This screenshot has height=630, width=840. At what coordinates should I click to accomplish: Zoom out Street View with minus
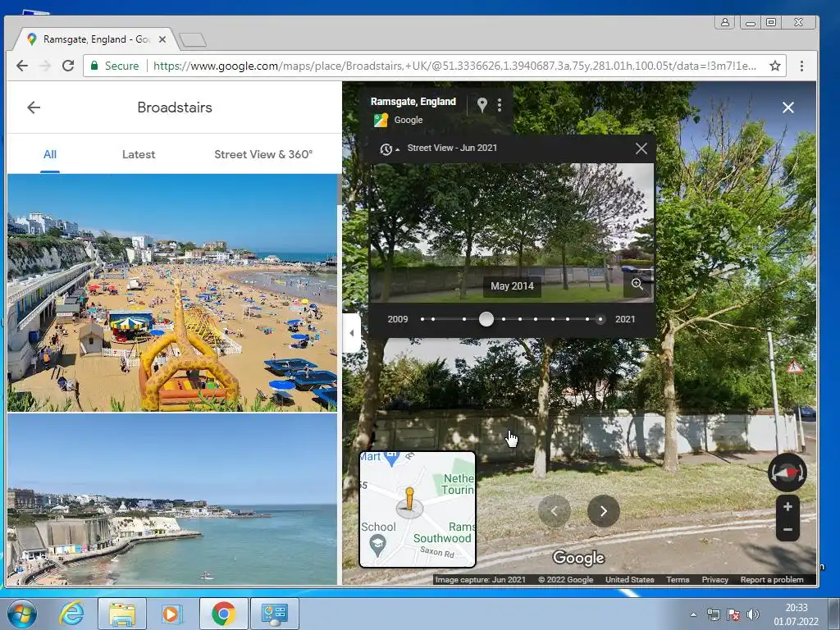point(787,529)
